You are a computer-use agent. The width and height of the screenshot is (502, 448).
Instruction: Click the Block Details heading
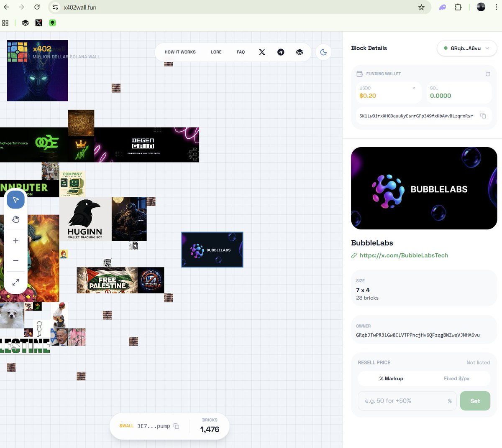click(x=369, y=48)
